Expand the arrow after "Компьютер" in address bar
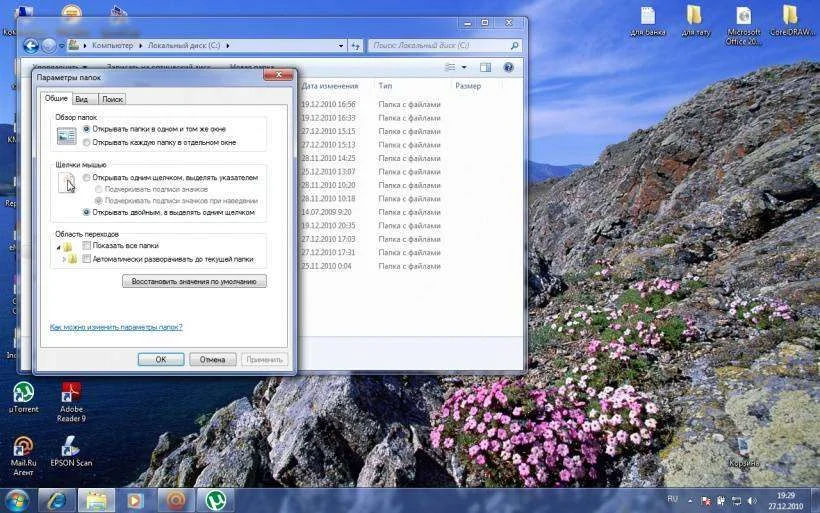The height and width of the screenshot is (513, 820). point(140,45)
